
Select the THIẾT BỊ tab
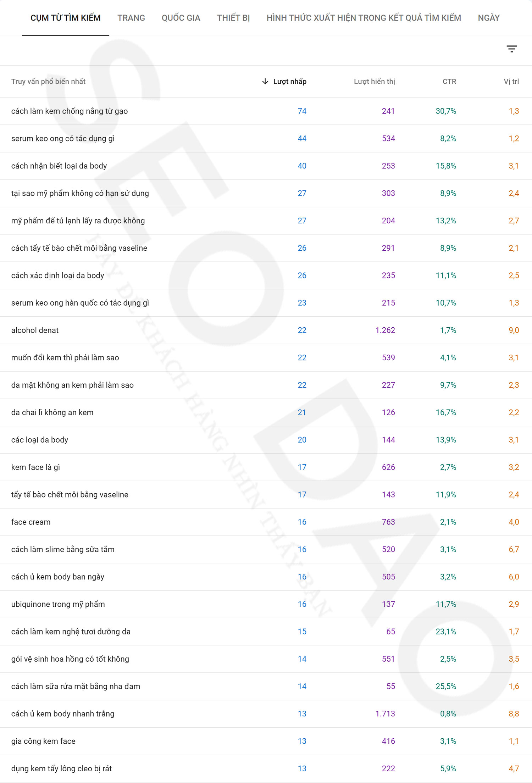[233, 18]
